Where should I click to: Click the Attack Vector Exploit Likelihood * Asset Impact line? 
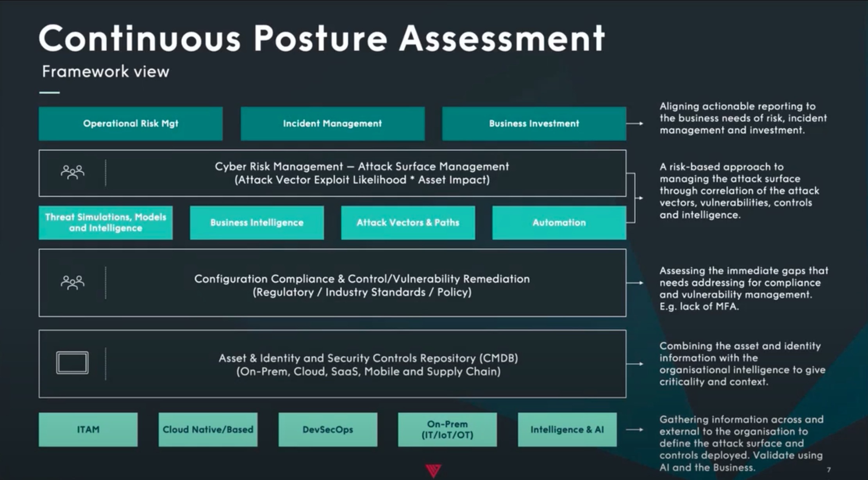(x=362, y=180)
